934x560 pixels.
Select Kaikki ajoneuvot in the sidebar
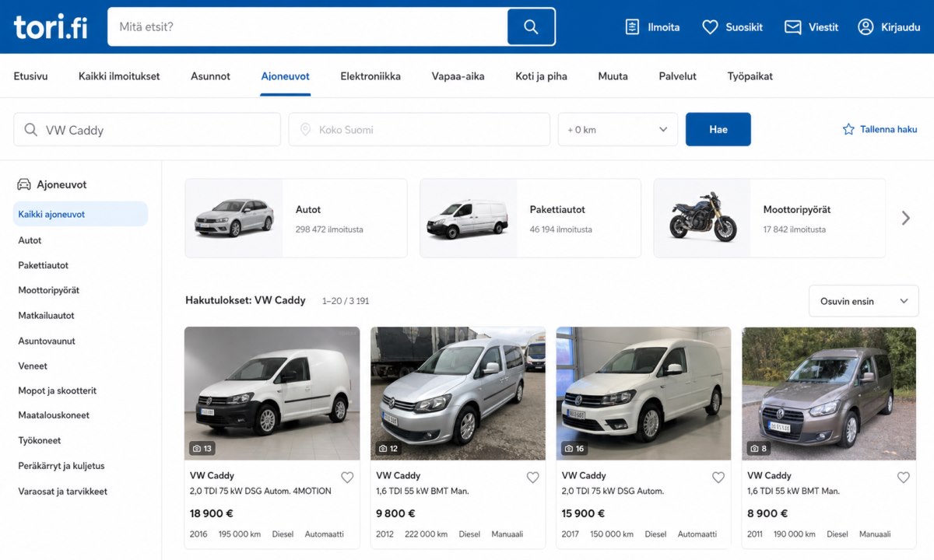pos(80,214)
